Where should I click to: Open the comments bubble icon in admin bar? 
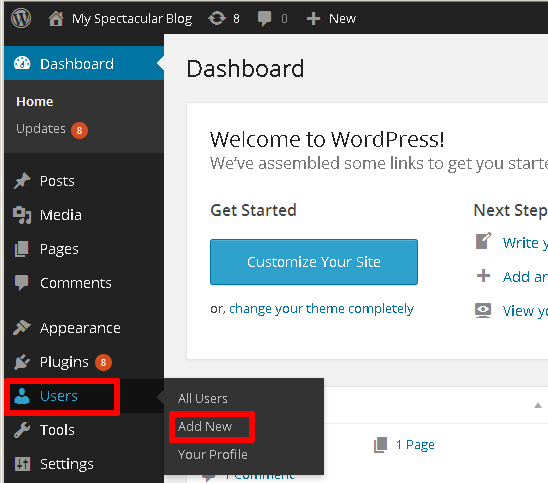(264, 19)
